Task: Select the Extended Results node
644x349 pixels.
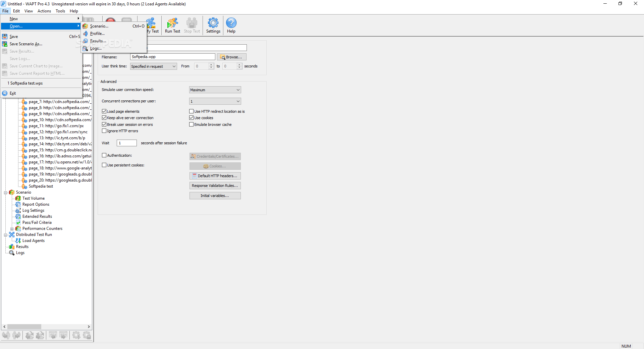Action: click(x=37, y=216)
